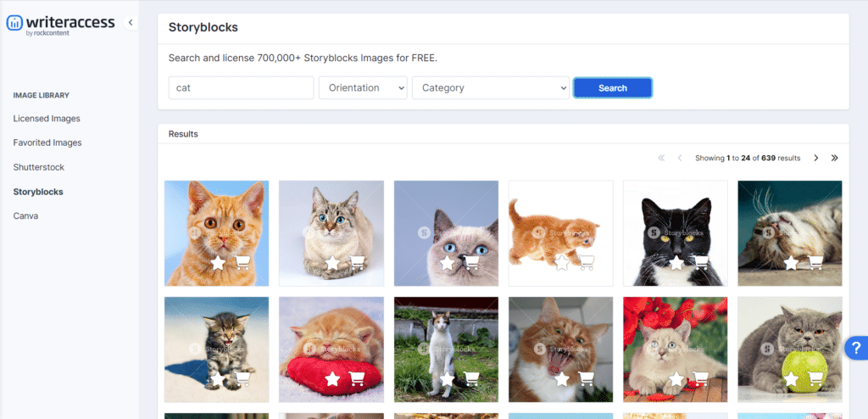The image size is (868, 419).
Task: Add the yawning orange cat to cart
Action: (587, 379)
